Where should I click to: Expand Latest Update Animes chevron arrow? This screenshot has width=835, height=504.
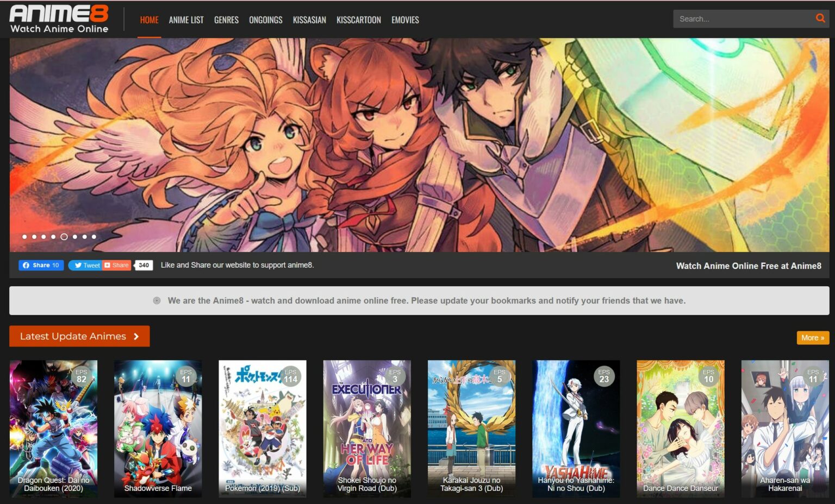click(136, 336)
